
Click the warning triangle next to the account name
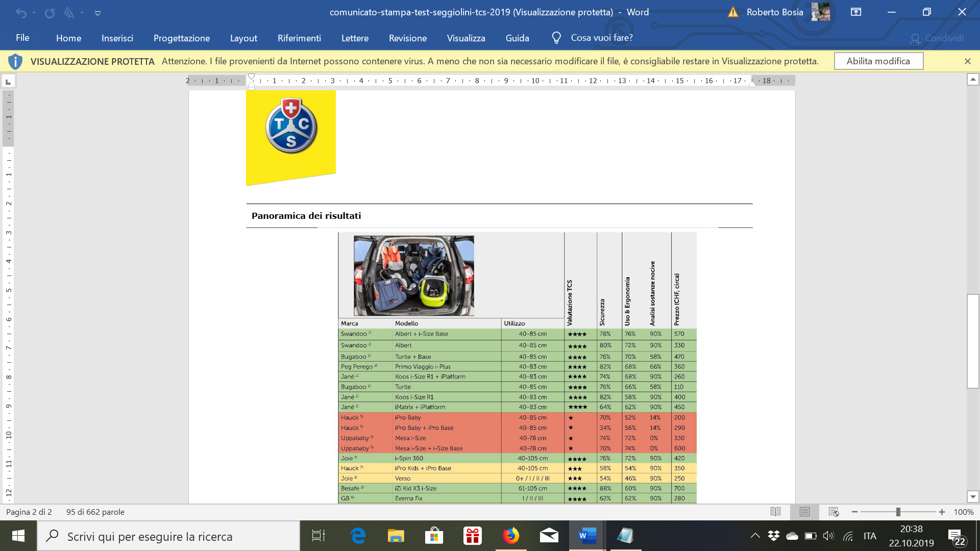pyautogui.click(x=733, y=12)
